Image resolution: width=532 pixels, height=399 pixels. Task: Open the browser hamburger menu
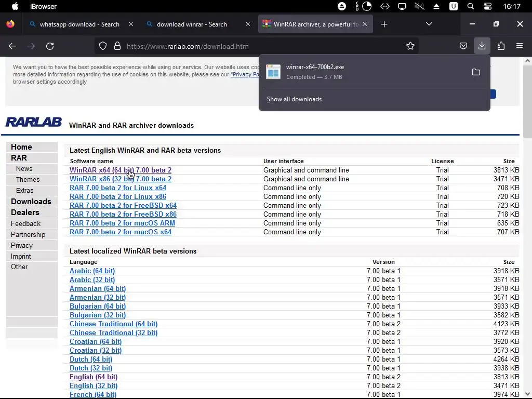(x=520, y=46)
